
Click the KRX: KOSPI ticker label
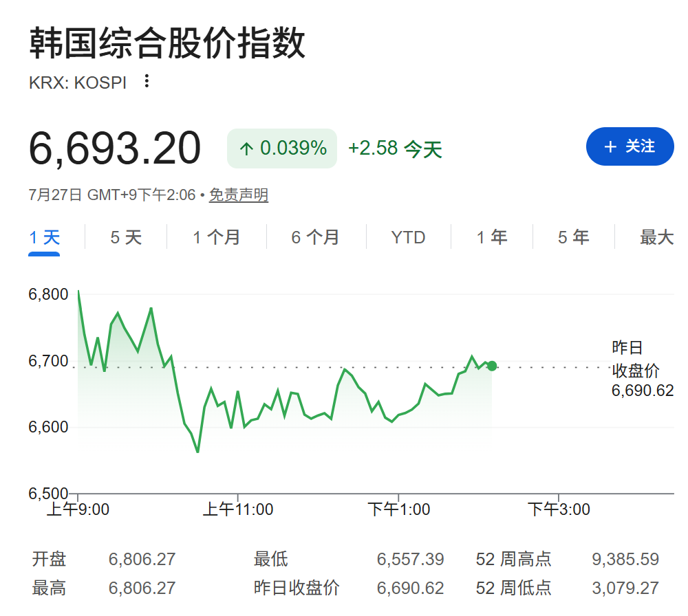pyautogui.click(x=78, y=82)
